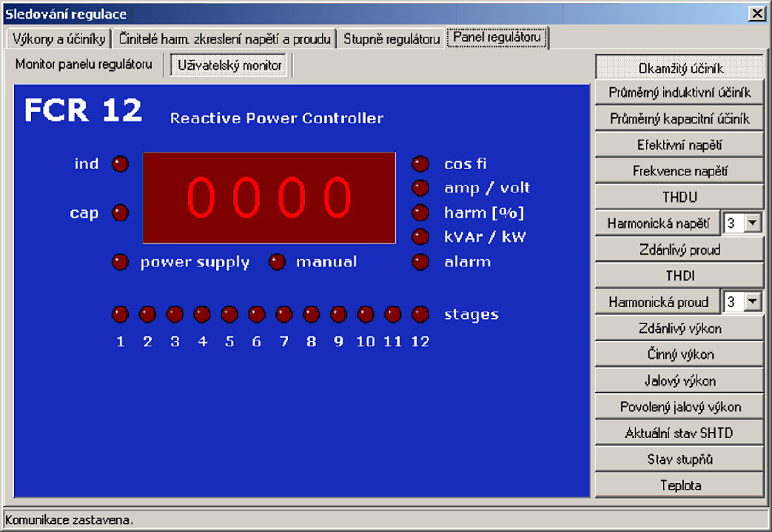The image size is (772, 532).
Task: Click stage 8 LED
Action: tap(311, 314)
